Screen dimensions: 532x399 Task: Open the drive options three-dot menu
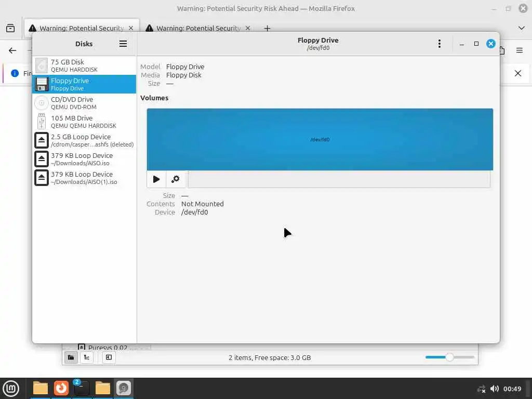click(440, 44)
